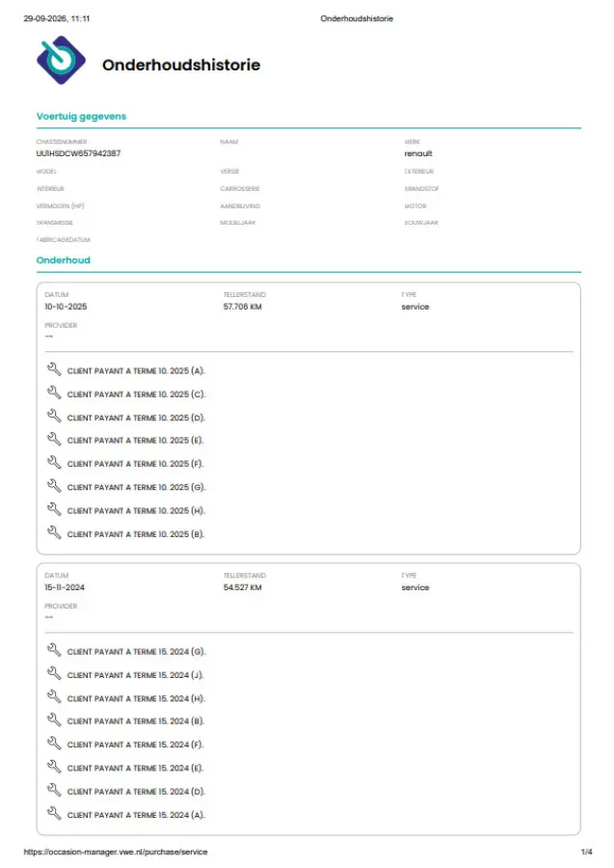Select text CLIENT PAYANT A TERME 10. 2025 (G)
Viewport: 614px width, 868px height.
[x=136, y=488]
